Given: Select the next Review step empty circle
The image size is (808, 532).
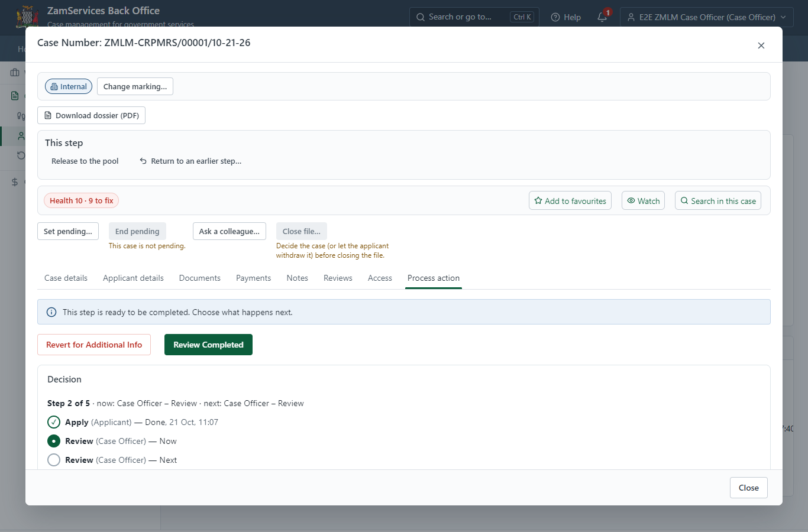Looking at the screenshot, I should [x=54, y=460].
